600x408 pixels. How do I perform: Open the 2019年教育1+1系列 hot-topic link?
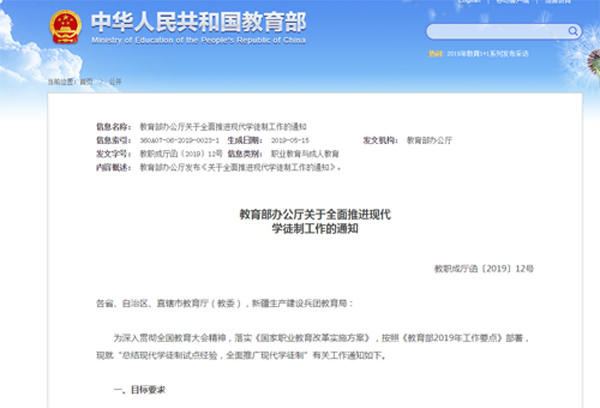tap(488, 54)
